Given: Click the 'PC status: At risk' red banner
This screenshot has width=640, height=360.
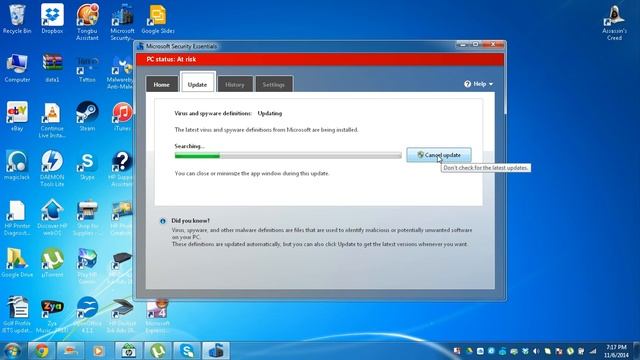Looking at the screenshot, I should 320,60.
